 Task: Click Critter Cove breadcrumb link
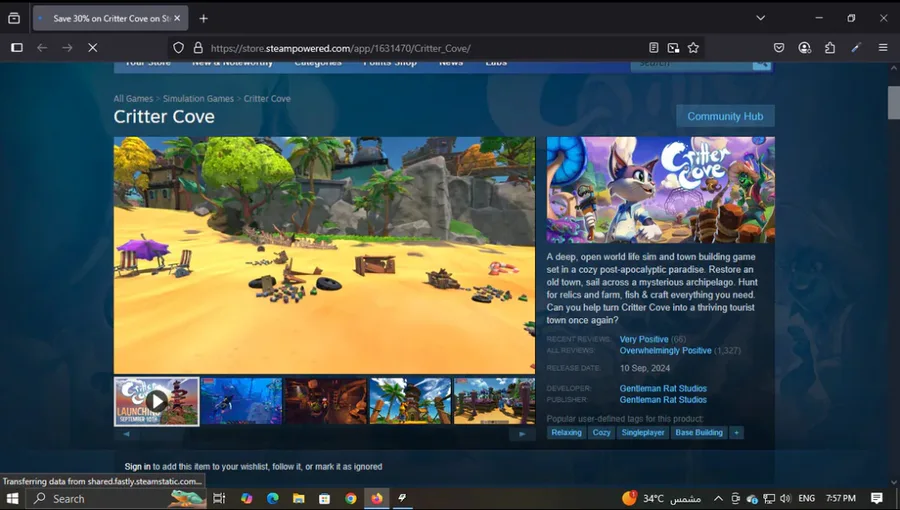267,99
